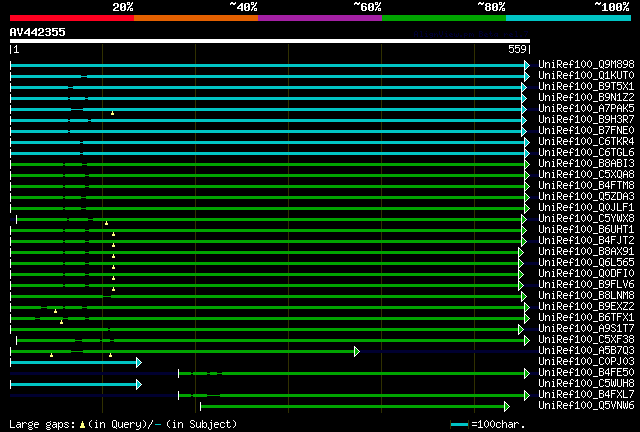The image size is (640, 432).
Task: Select the UniRef100_B8ABI3 label
Action: point(586,163)
